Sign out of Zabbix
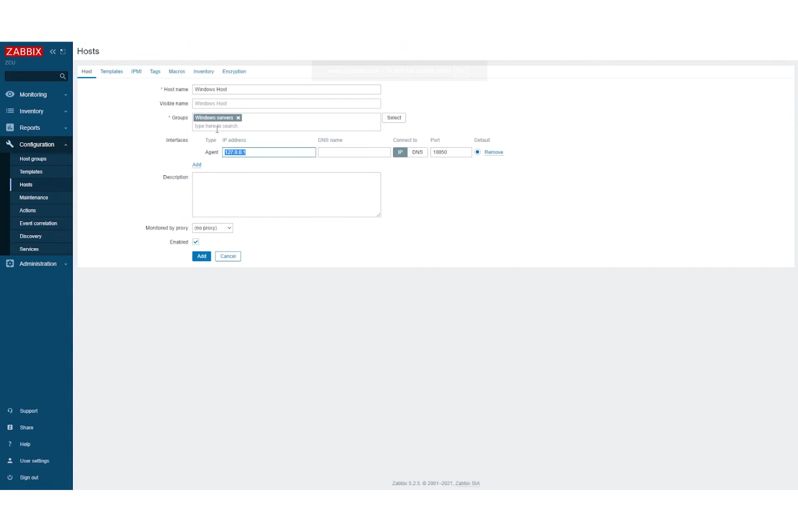798x532 pixels. 29,477
